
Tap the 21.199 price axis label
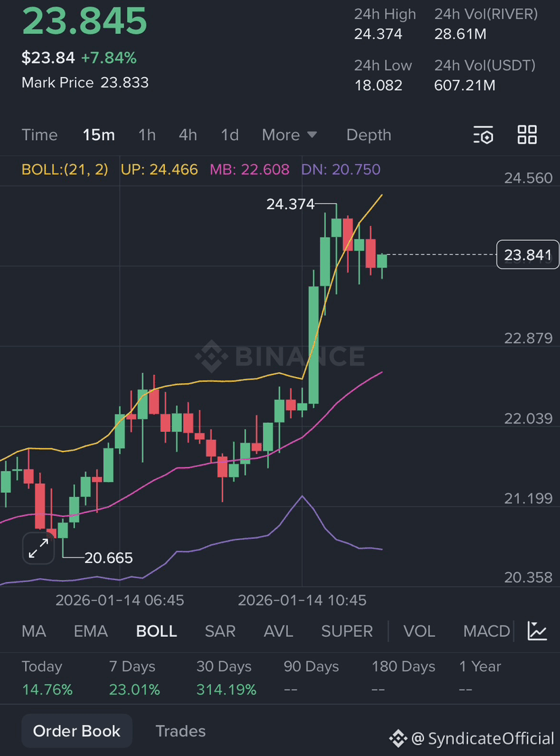tap(528, 498)
